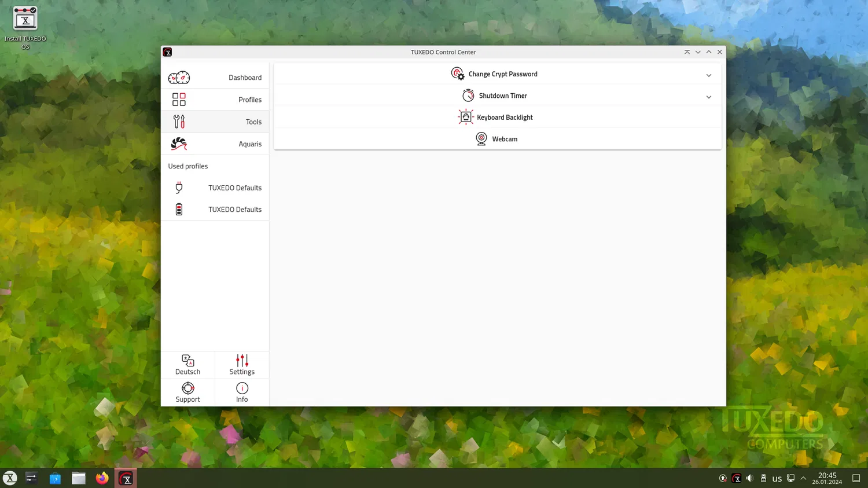Screen dimensions: 868x488
Task: Click the TUXEDO window title bar icon
Action: coord(167,52)
